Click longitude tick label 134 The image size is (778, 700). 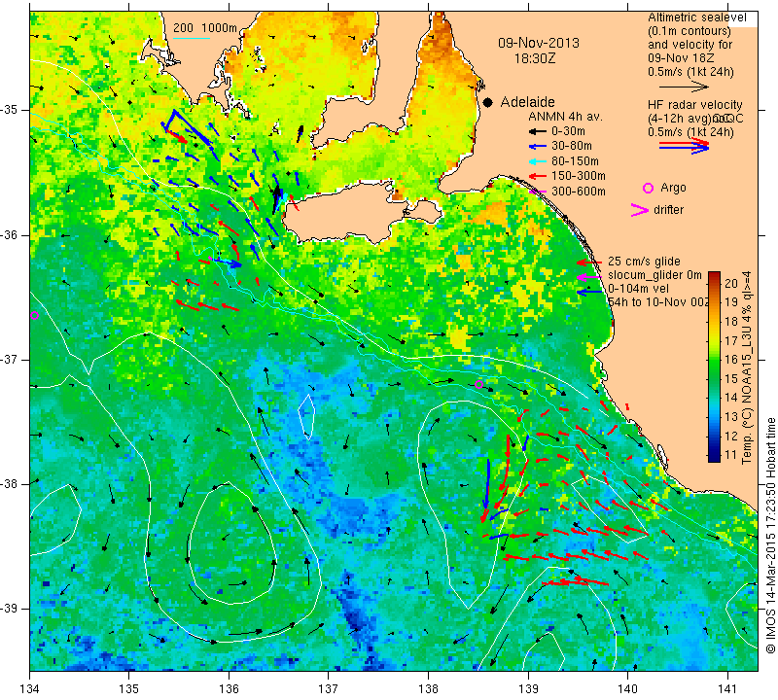pyautogui.click(x=30, y=689)
